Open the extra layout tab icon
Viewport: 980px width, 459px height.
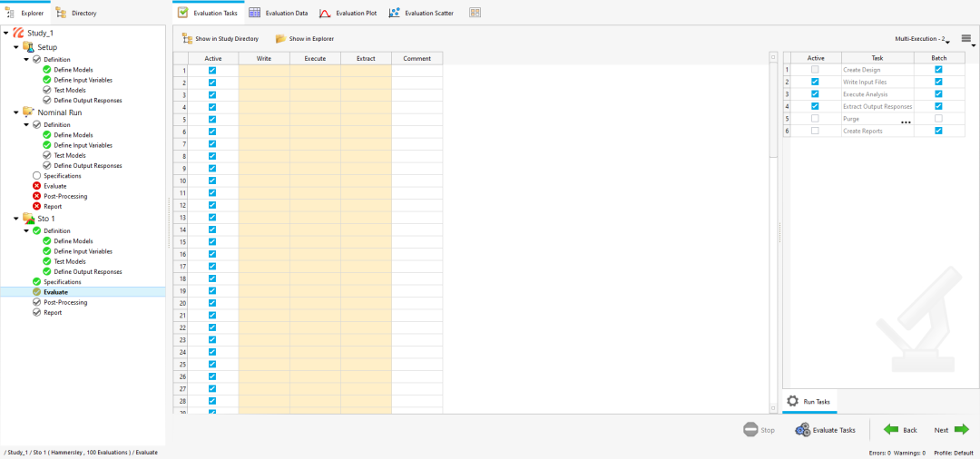click(x=475, y=13)
